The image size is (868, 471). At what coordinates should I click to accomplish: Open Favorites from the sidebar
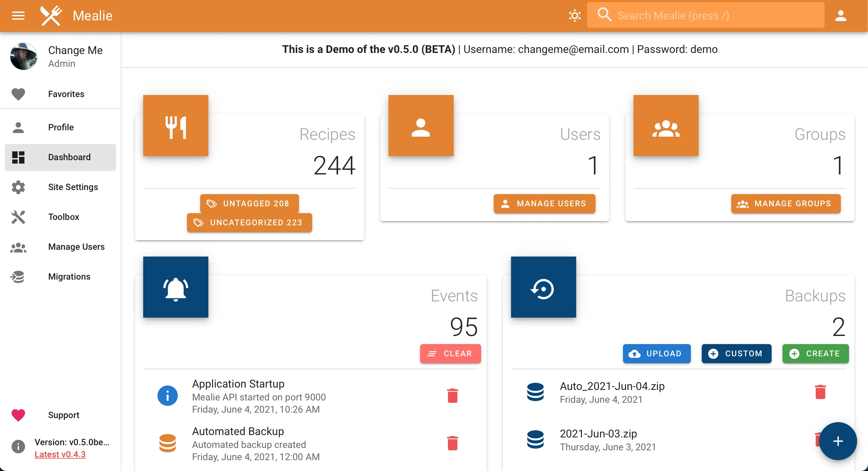pos(60,94)
